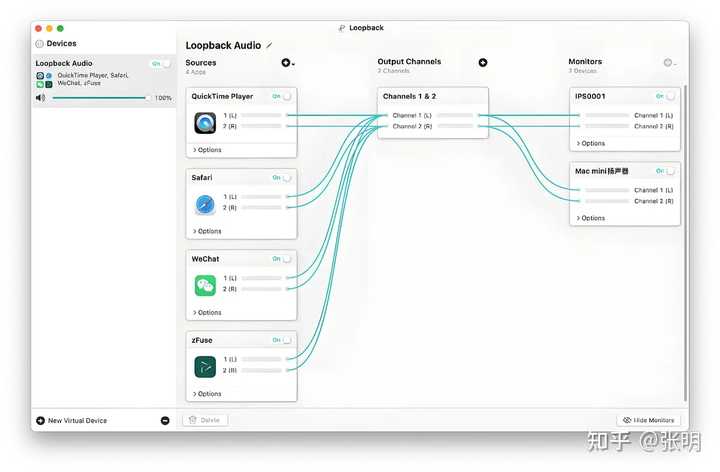
Task: Click the Output Channels header text
Action: tap(409, 62)
